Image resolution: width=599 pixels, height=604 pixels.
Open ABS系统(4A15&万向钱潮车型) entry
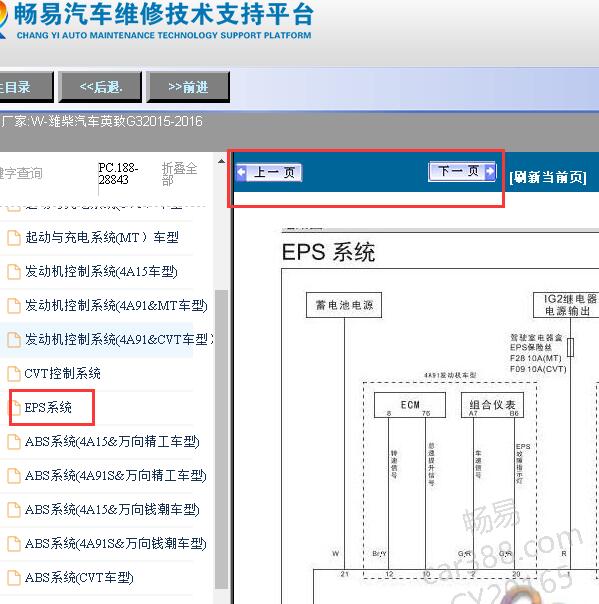[112, 509]
